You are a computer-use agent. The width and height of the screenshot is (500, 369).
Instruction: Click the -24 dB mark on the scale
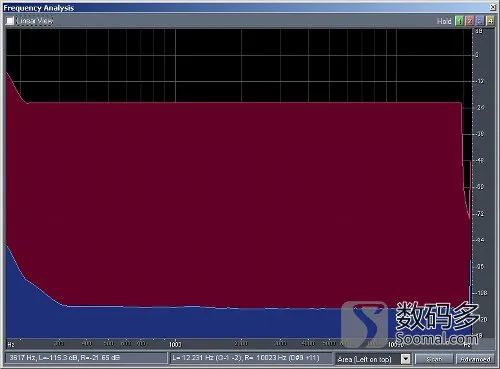(480, 108)
